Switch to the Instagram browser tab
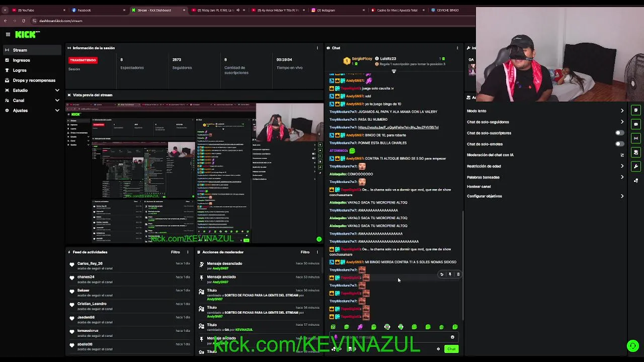Viewport: 644px width, 362px height. coord(337,10)
